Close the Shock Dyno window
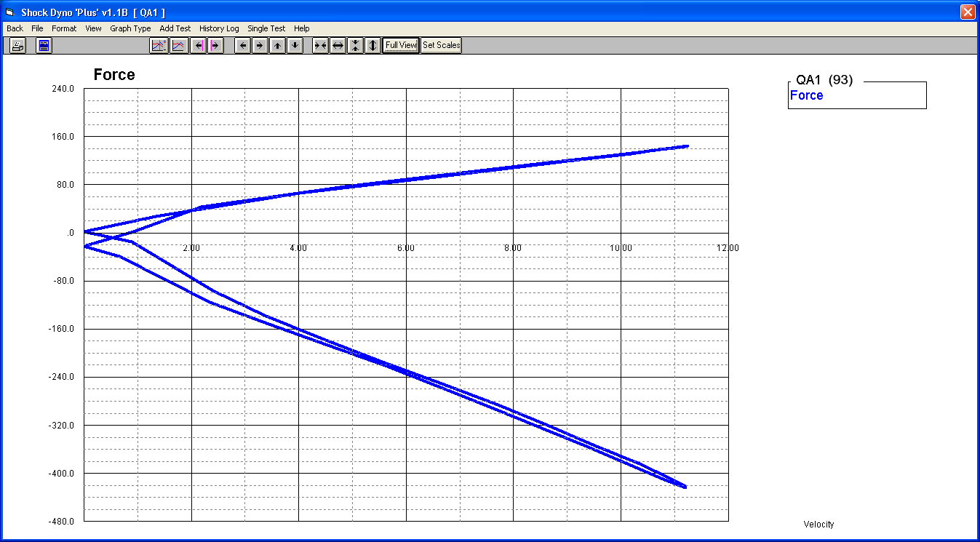 (968, 12)
